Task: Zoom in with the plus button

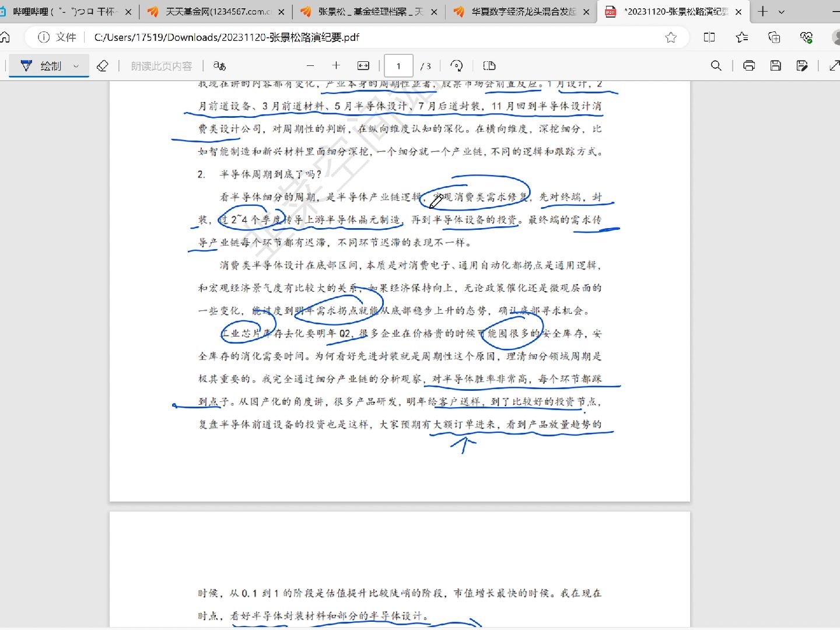Action: pyautogui.click(x=336, y=66)
